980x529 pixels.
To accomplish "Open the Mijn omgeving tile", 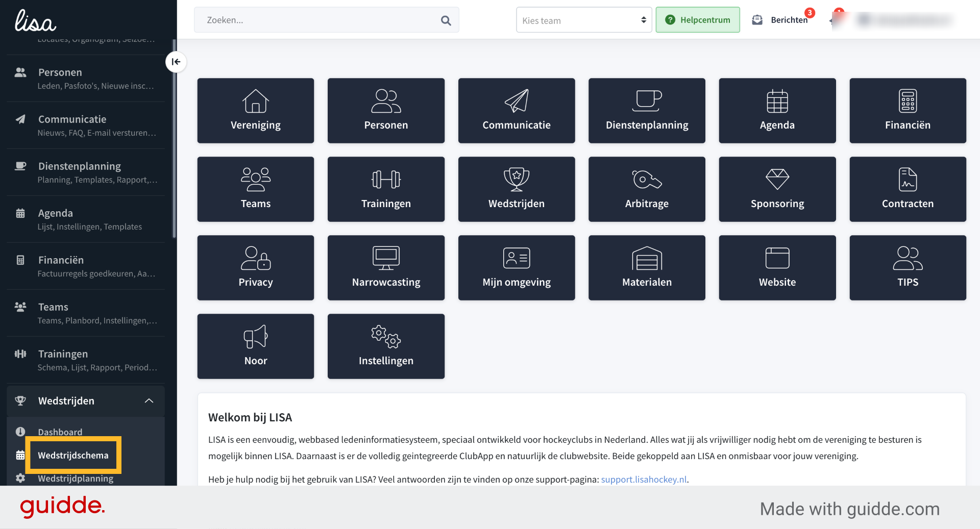I will (x=517, y=267).
